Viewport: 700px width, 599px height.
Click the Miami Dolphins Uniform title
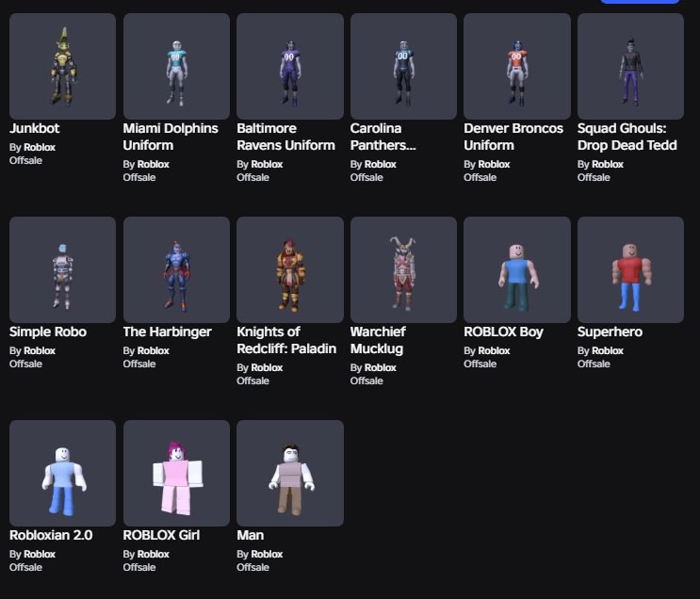(171, 137)
